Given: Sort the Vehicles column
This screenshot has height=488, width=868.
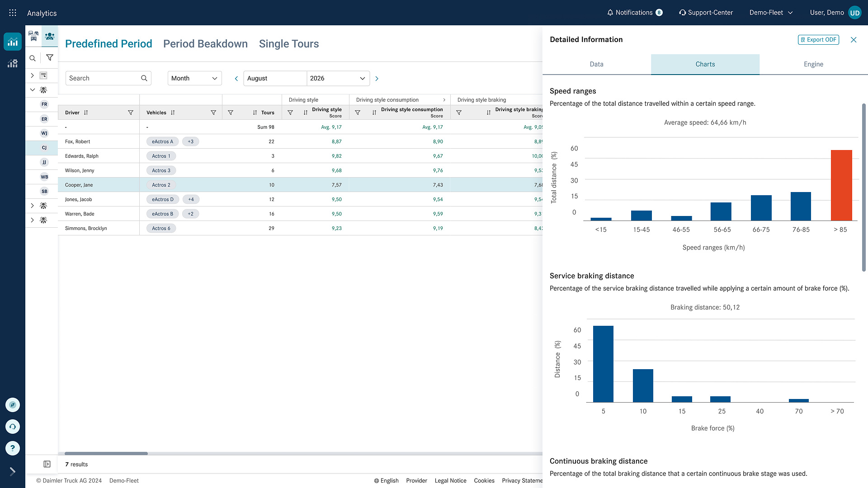Looking at the screenshot, I should 173,113.
